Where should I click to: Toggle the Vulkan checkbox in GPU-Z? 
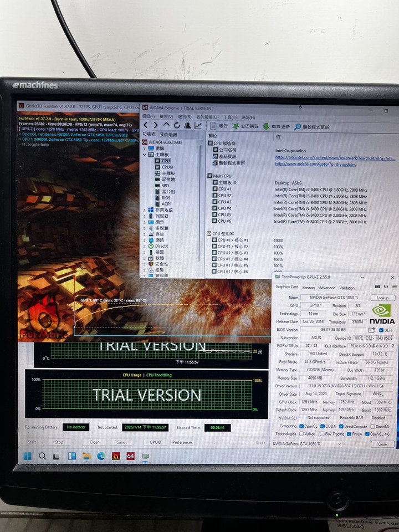[301, 434]
